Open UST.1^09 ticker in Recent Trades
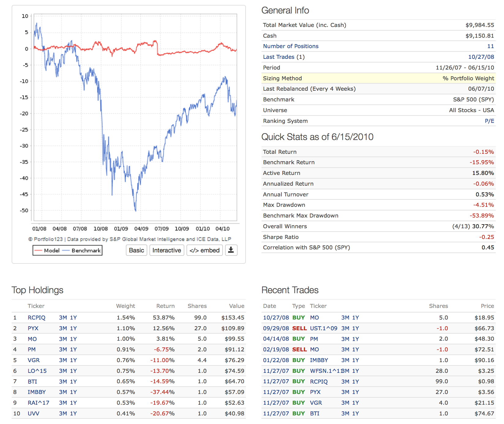The image size is (504, 424). tap(323, 328)
